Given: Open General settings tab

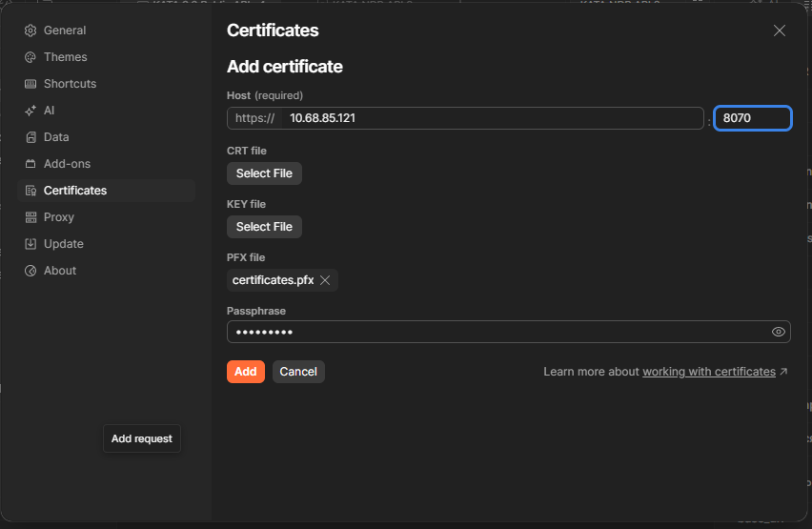Looking at the screenshot, I should click(x=65, y=31).
